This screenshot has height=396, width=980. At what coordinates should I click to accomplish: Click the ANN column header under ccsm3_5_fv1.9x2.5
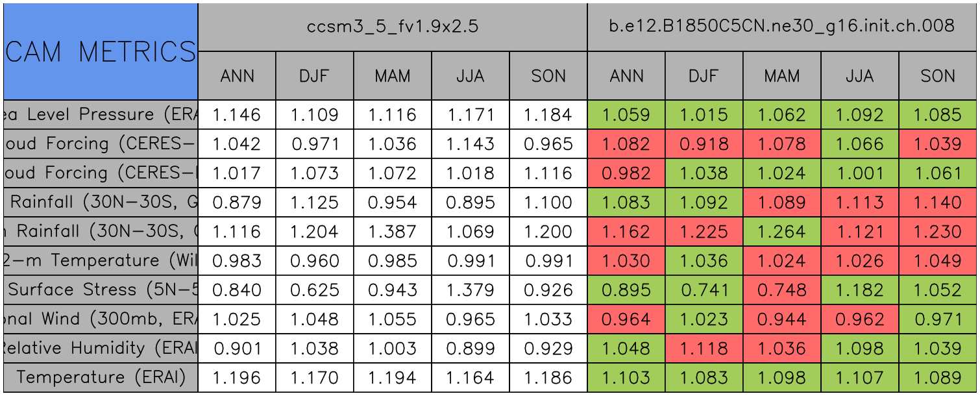click(x=237, y=76)
